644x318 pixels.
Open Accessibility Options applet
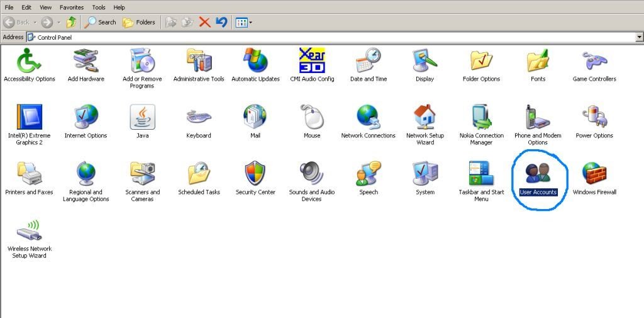click(x=29, y=60)
